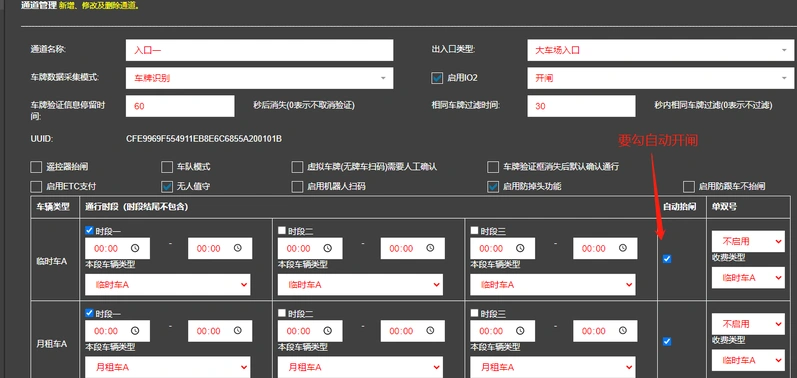Open 月租车A 时段一 本段车辆类型 dropdown
Screen dimensions: 797x378
[x=168, y=367]
